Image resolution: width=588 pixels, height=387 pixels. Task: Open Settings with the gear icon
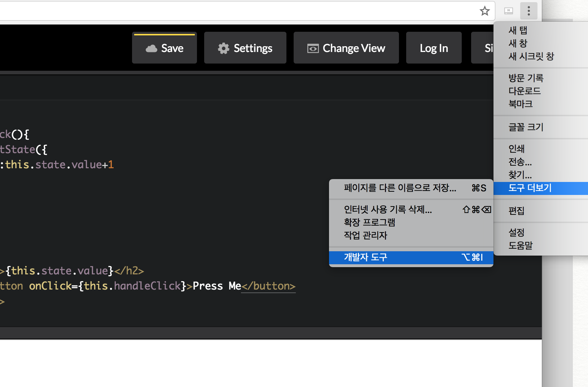pos(245,48)
